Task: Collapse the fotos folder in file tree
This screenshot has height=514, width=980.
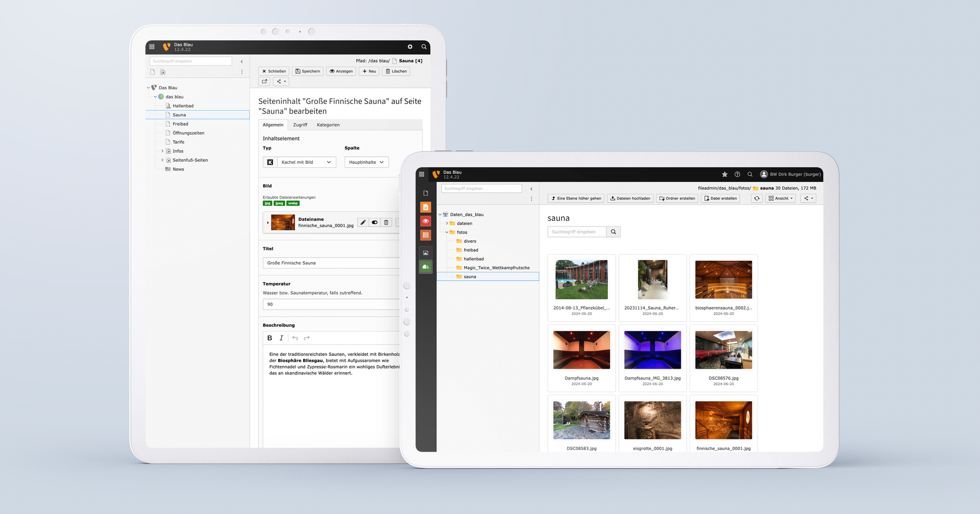Action: pyautogui.click(x=447, y=233)
